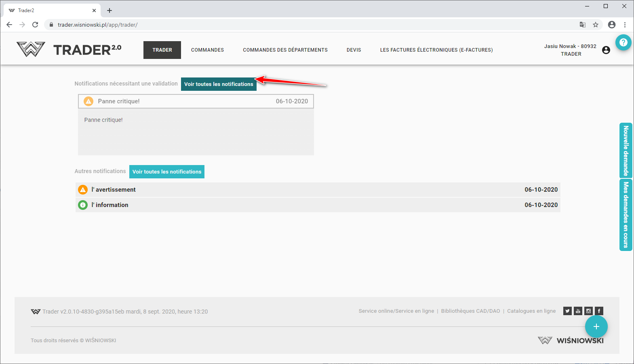Open the Bibliothèques CAD/DAO footer link

pyautogui.click(x=470, y=311)
